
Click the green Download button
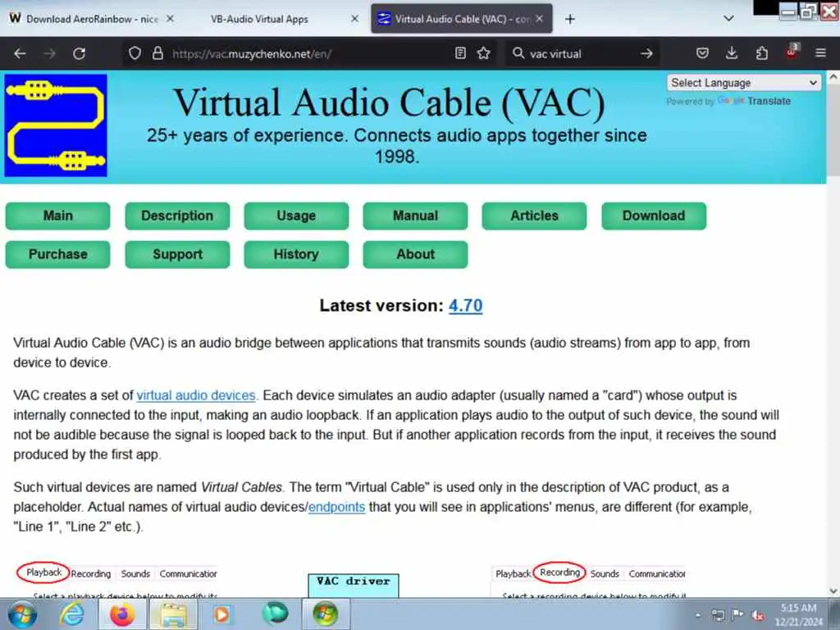(x=654, y=216)
